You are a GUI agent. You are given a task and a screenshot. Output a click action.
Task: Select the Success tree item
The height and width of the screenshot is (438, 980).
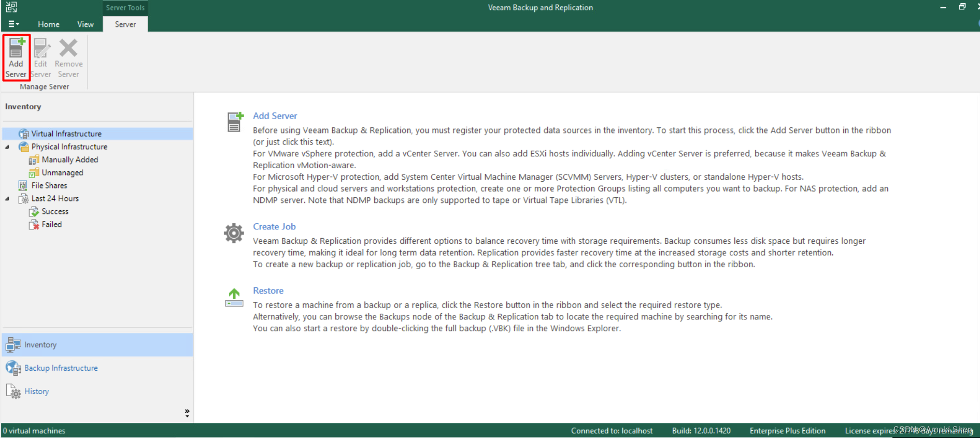[x=55, y=211]
